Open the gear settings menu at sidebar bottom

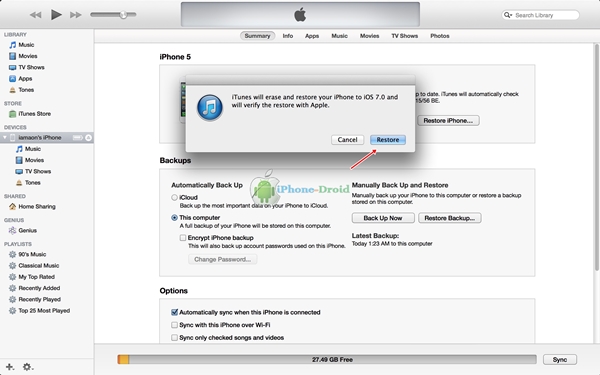[28, 367]
